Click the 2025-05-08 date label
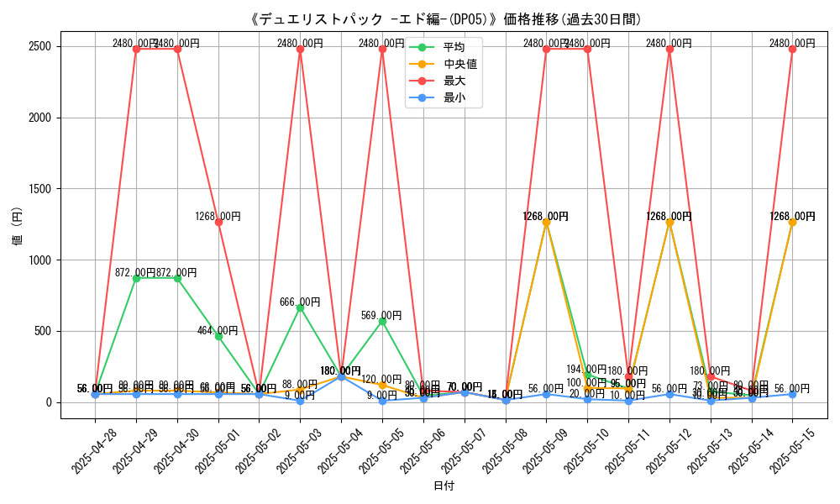Image resolution: width=840 pixels, height=504 pixels. point(505,452)
